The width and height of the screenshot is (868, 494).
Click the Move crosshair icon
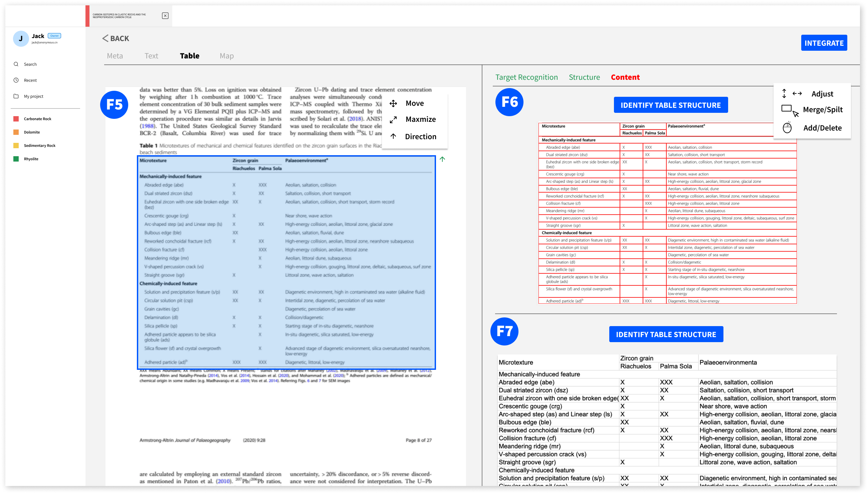point(393,103)
